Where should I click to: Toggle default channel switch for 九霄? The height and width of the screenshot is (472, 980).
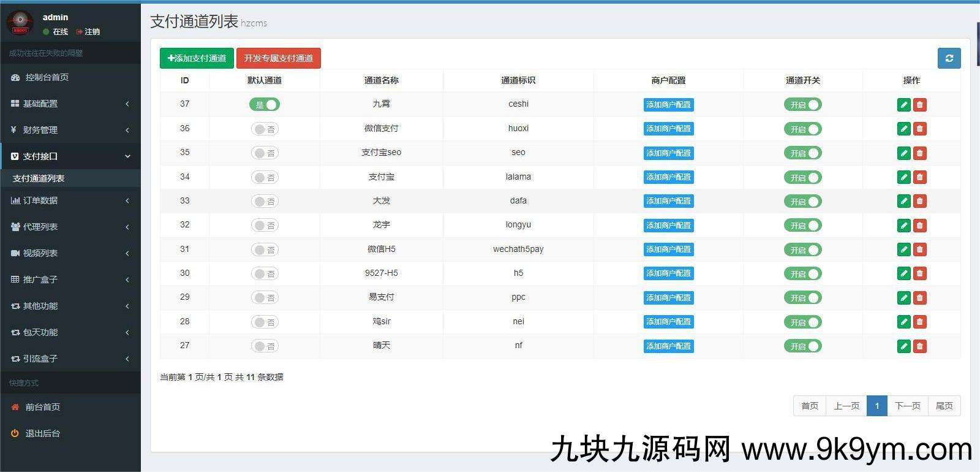coord(265,105)
